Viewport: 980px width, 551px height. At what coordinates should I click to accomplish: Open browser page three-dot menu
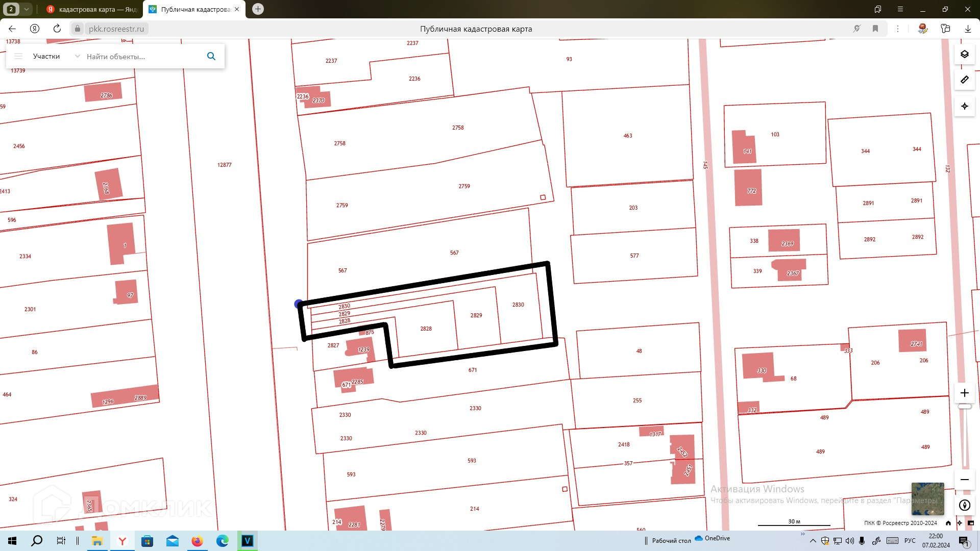point(898,29)
